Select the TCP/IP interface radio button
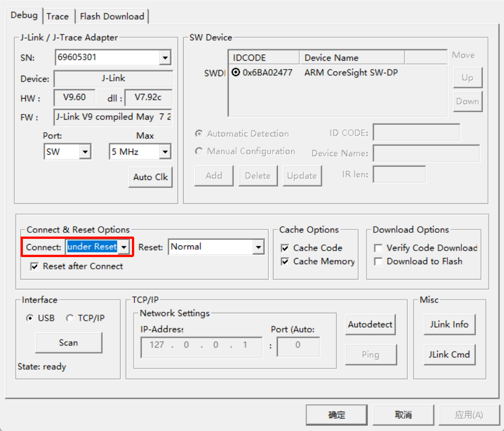Screen dimensions: 504x431 [70, 318]
